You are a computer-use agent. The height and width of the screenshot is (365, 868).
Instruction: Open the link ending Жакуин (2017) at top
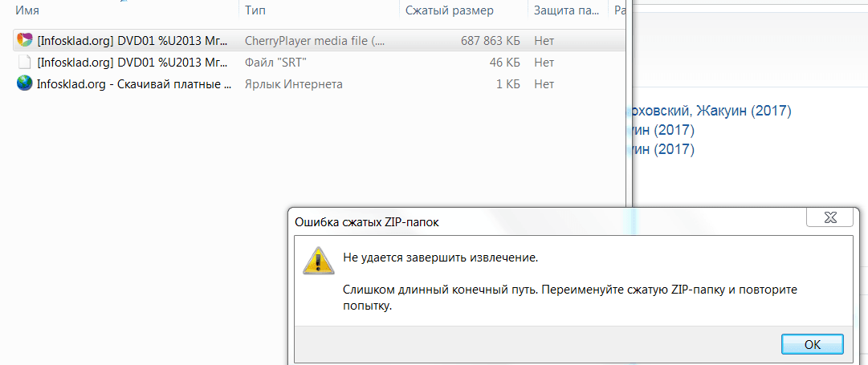pos(708,112)
